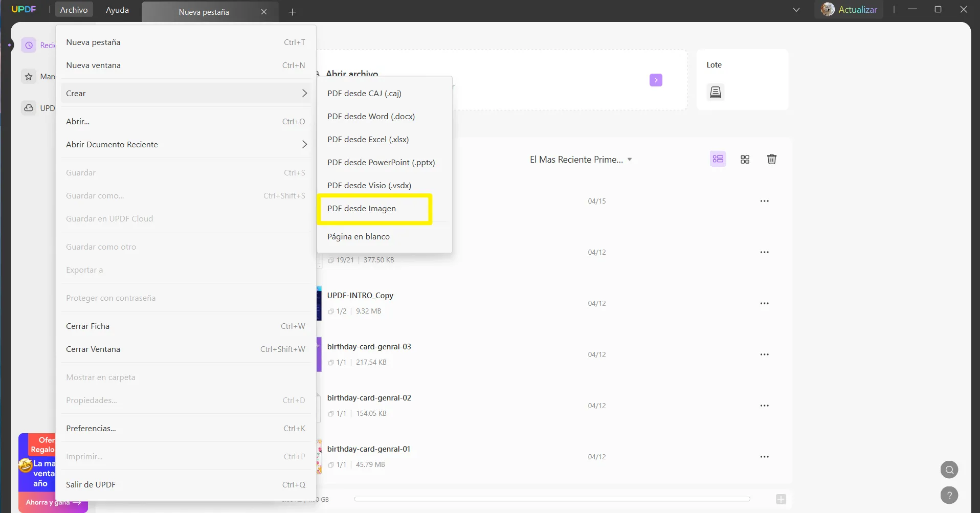980x513 pixels.
Task: Open the Recent clock icon in sidebar
Action: click(x=29, y=45)
